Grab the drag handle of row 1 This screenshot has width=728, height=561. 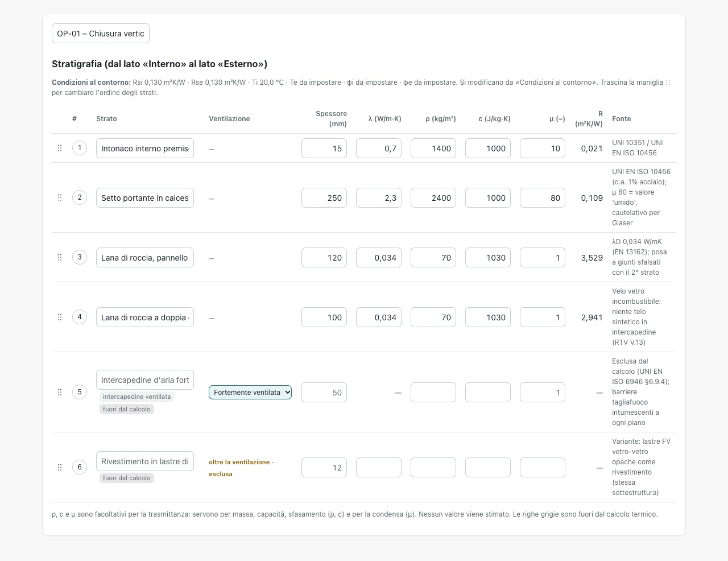coord(60,148)
